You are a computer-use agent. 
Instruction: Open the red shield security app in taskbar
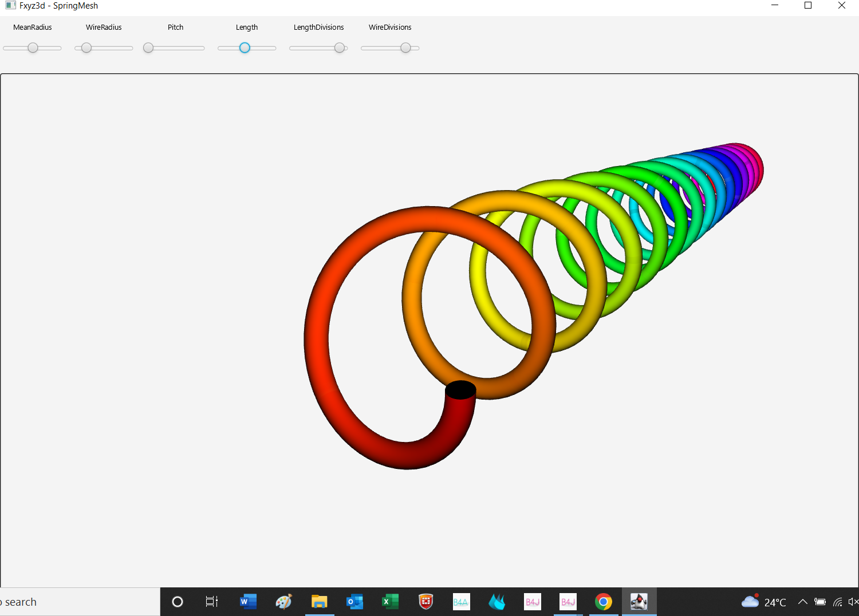pyautogui.click(x=425, y=602)
